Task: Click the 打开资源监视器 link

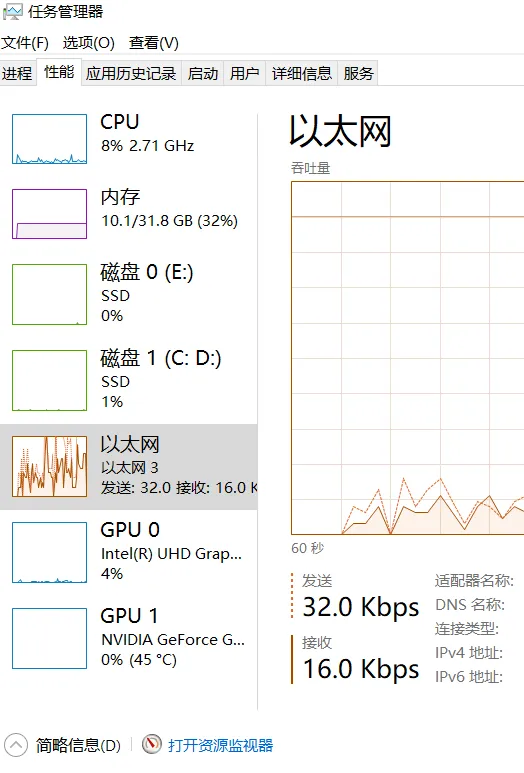Action: (220, 745)
